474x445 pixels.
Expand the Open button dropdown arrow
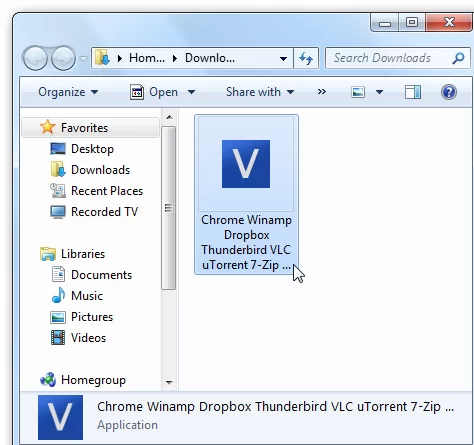tap(191, 92)
